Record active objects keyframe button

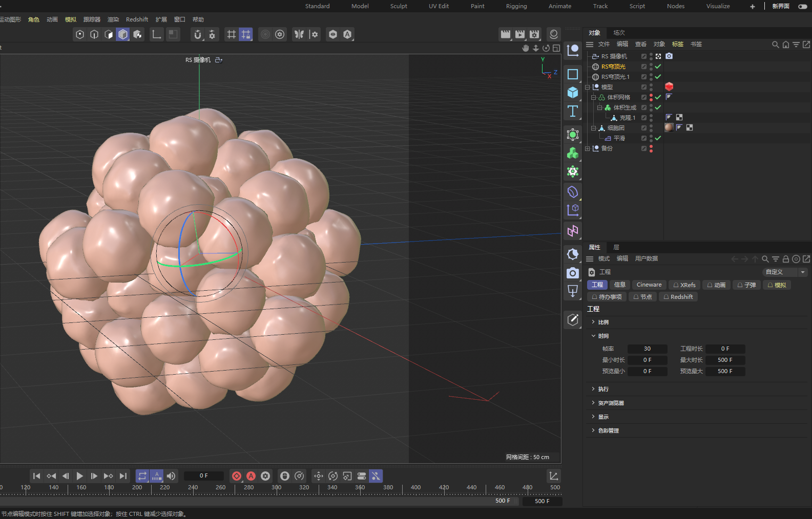(x=237, y=476)
